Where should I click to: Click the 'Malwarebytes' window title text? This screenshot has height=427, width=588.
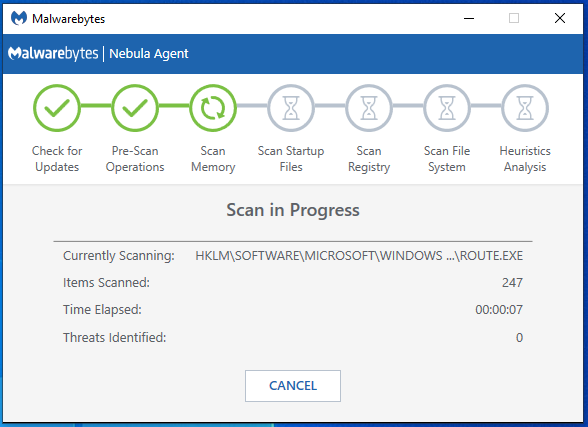point(69,19)
